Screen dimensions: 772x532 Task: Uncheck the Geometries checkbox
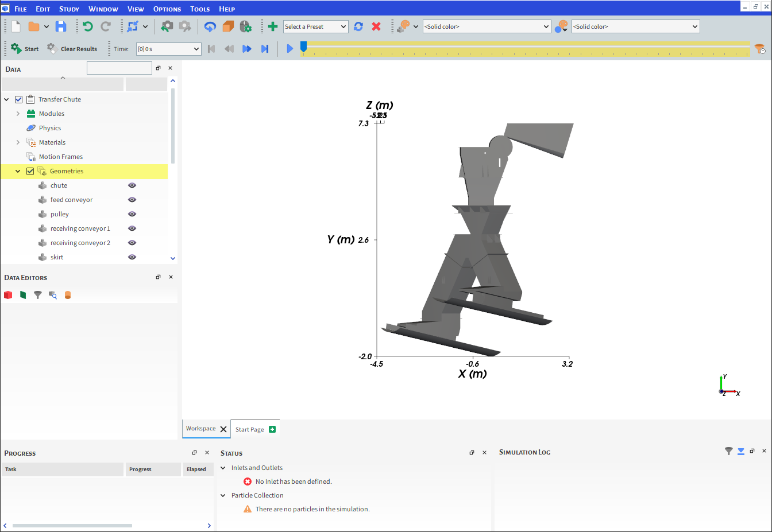30,171
